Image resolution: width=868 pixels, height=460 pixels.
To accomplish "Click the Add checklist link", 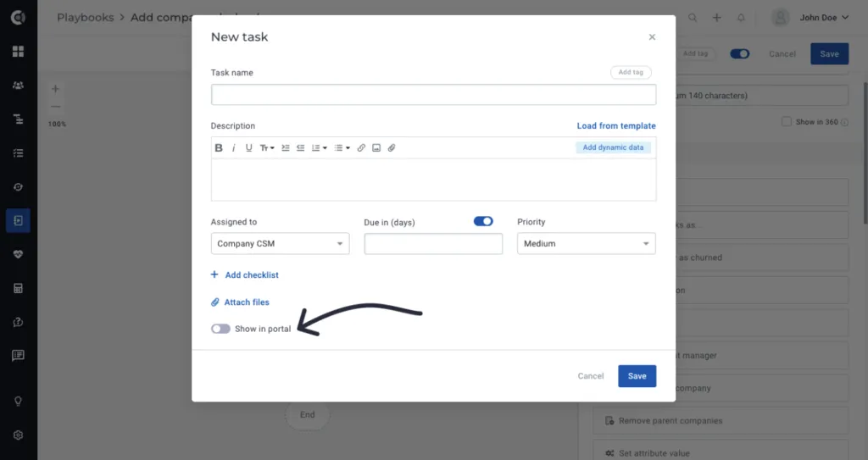I will (x=245, y=275).
